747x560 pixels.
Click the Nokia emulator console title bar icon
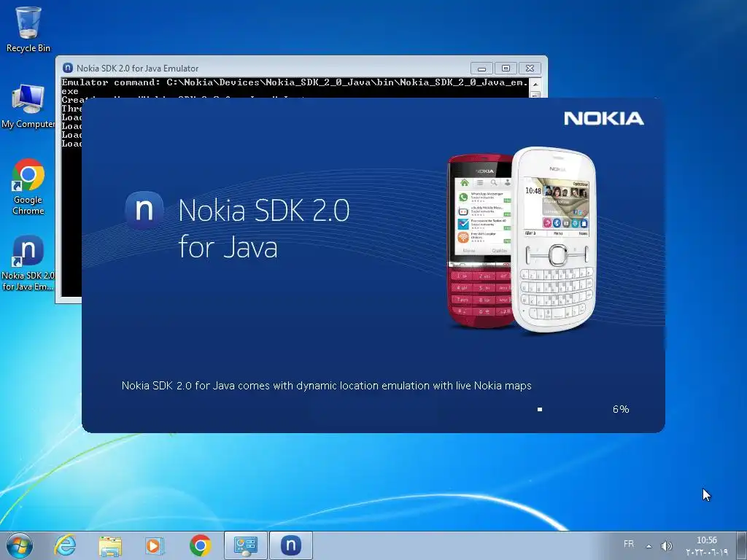pyautogui.click(x=68, y=68)
